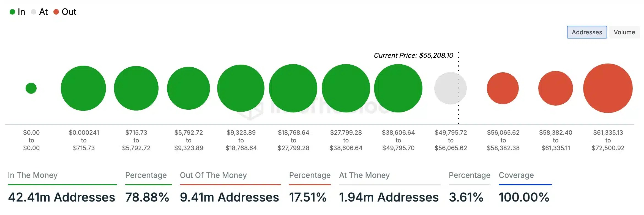Select the tiny $0.00 green bubble
Image resolution: width=644 pixels, height=215 pixels.
click(x=31, y=88)
